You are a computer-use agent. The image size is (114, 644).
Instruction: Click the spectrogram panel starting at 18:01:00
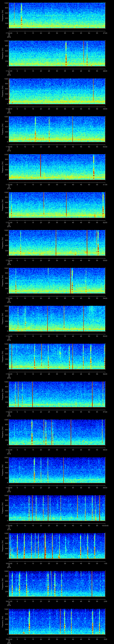tap(57, 584)
